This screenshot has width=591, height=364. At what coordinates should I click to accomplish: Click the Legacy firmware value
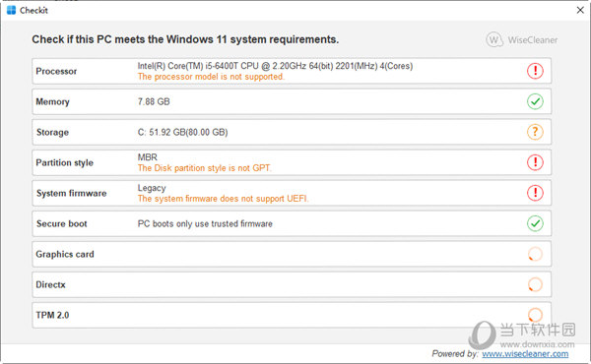(x=152, y=188)
